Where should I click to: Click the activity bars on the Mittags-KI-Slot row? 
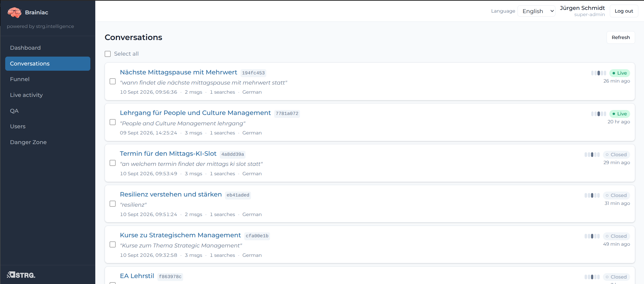coord(592,155)
